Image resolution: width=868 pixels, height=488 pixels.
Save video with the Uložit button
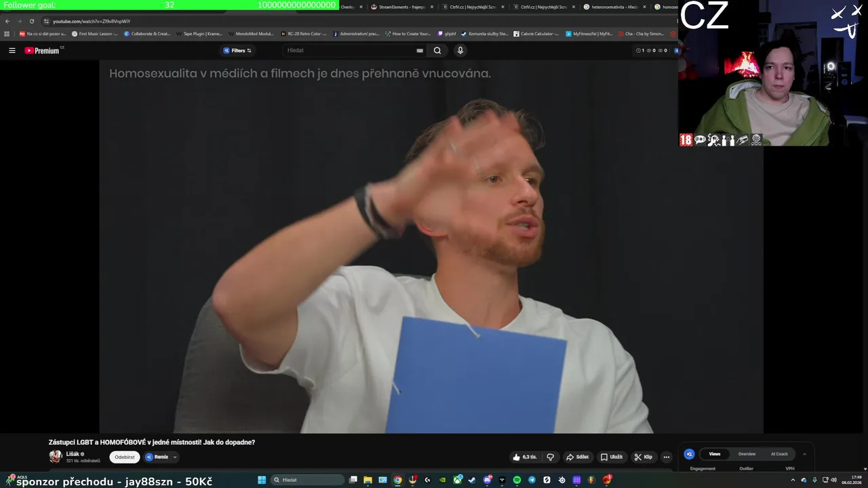(611, 457)
